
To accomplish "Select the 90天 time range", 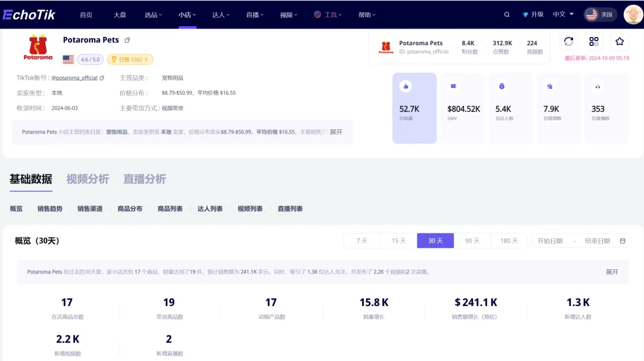I will [472, 241].
